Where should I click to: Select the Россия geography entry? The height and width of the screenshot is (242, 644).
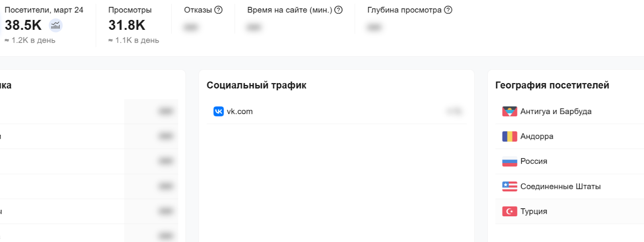[534, 161]
